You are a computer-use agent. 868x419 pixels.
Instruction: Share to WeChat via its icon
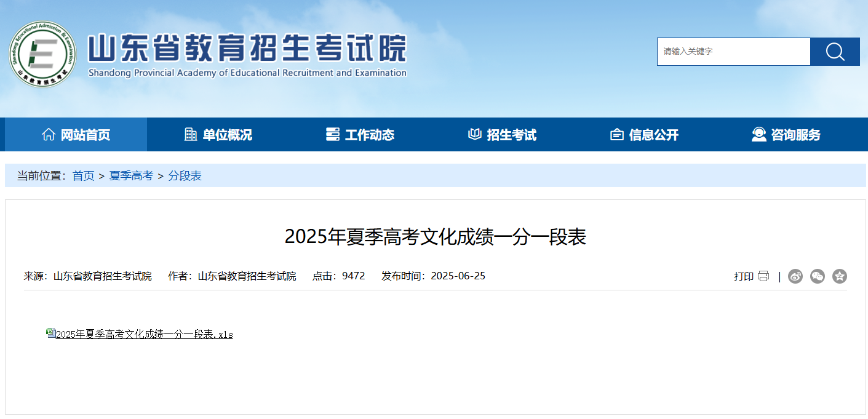coord(818,276)
